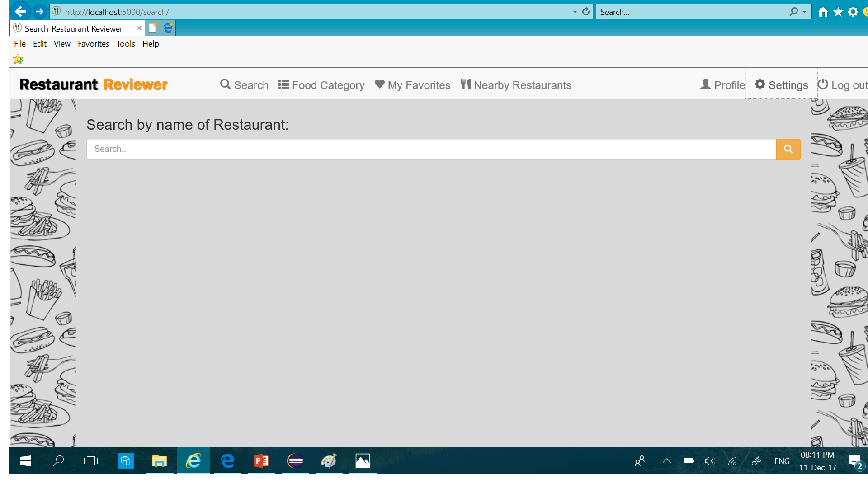Open File Explorer from taskbar
The width and height of the screenshot is (868, 488).
pos(159,461)
